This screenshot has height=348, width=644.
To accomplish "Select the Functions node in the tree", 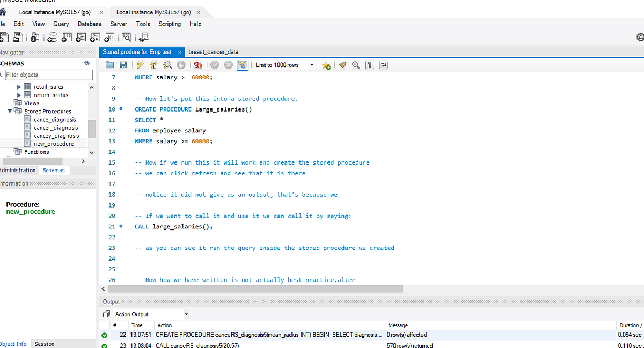I will (x=36, y=152).
